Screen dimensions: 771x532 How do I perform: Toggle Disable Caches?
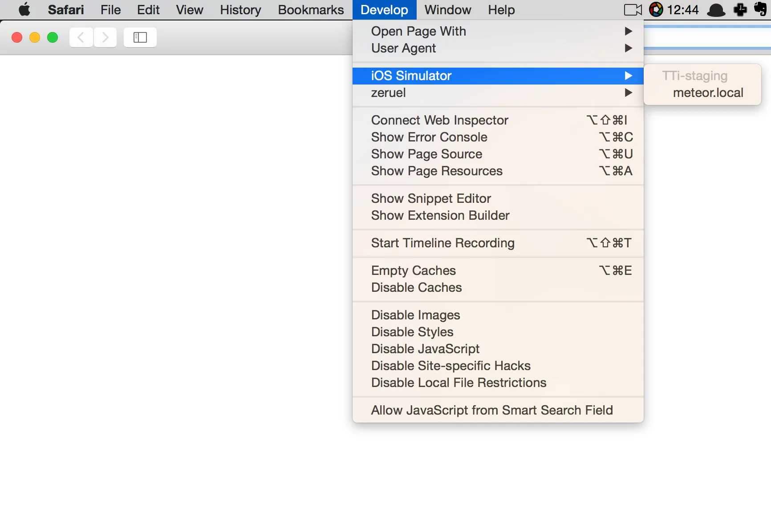(416, 287)
